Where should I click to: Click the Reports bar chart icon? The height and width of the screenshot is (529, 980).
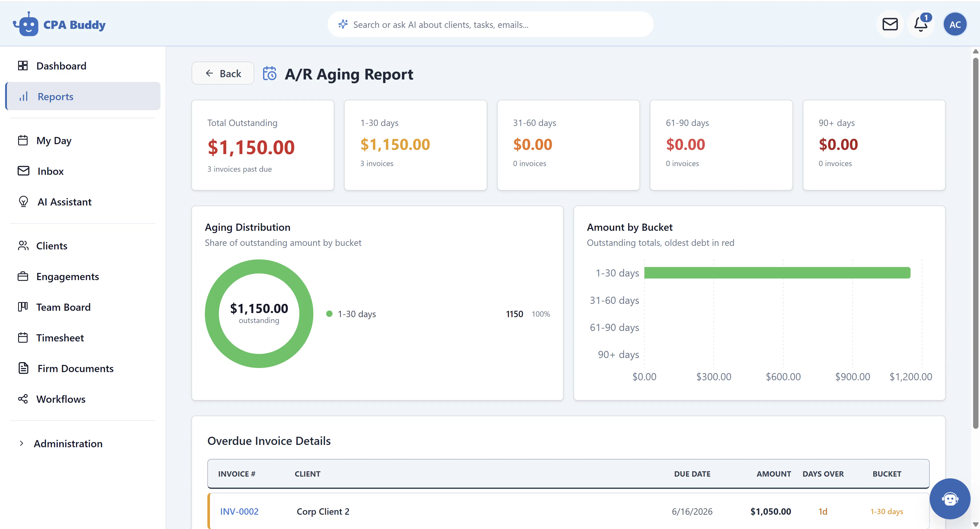pos(23,97)
